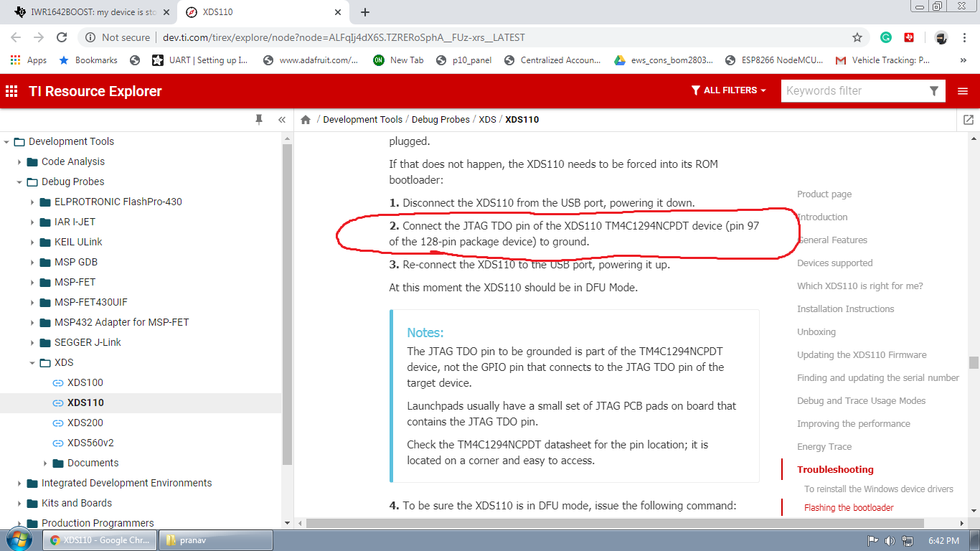This screenshot has width=980, height=551.
Task: Expand the Code Analysis folder
Action: click(x=19, y=162)
